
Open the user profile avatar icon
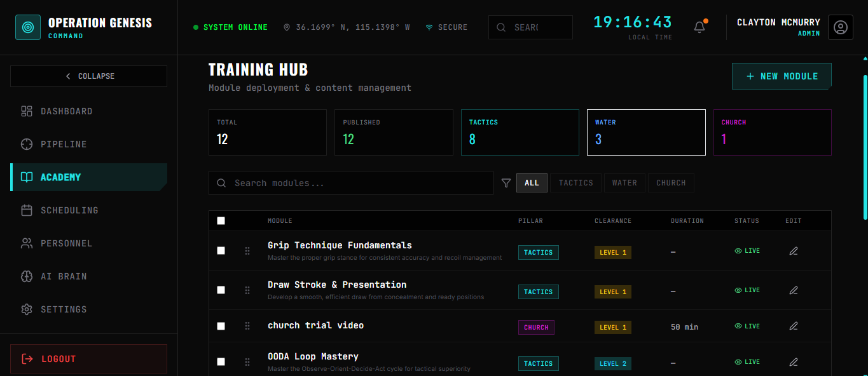[840, 27]
